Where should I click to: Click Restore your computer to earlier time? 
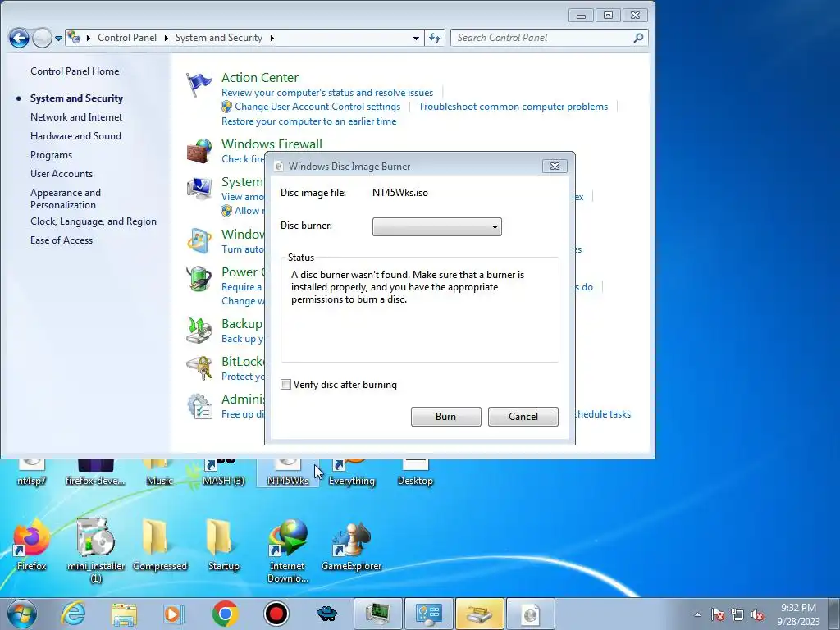pos(308,121)
